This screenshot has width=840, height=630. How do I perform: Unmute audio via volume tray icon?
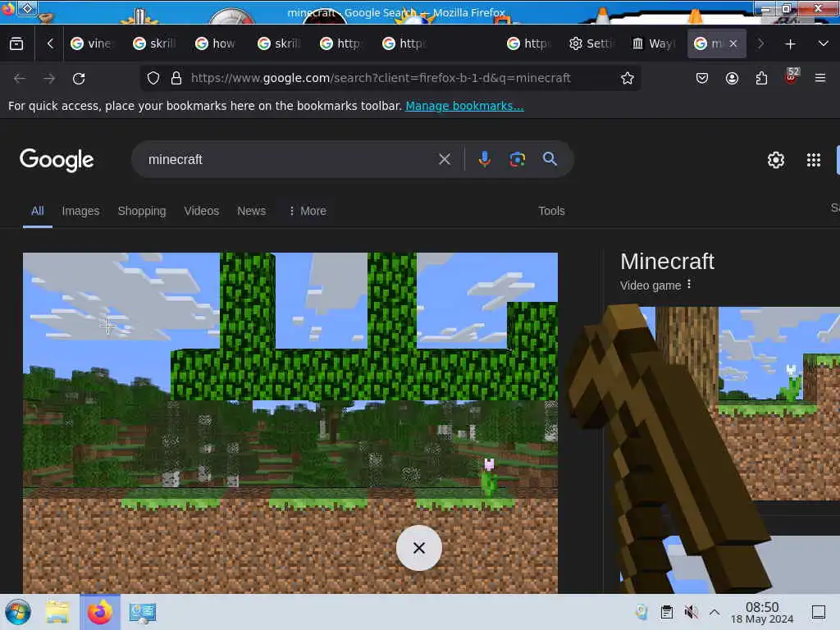[x=691, y=612]
